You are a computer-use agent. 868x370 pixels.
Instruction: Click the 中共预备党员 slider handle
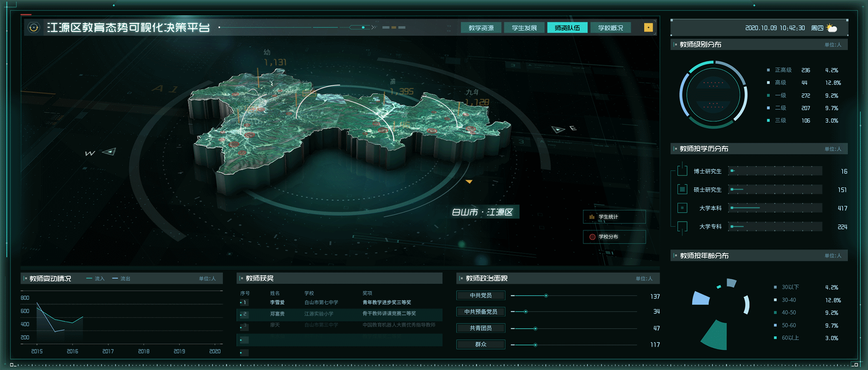click(x=526, y=312)
